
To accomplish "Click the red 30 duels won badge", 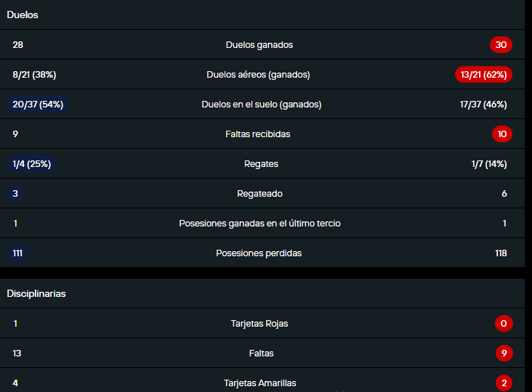I will coord(501,45).
